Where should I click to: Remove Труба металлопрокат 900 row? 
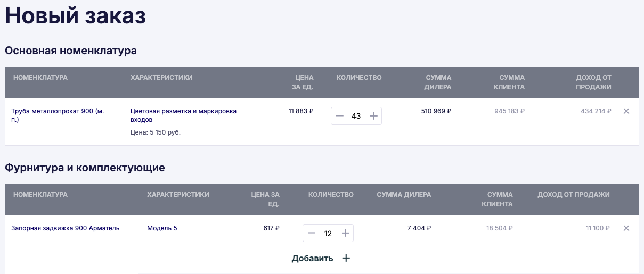click(x=626, y=111)
